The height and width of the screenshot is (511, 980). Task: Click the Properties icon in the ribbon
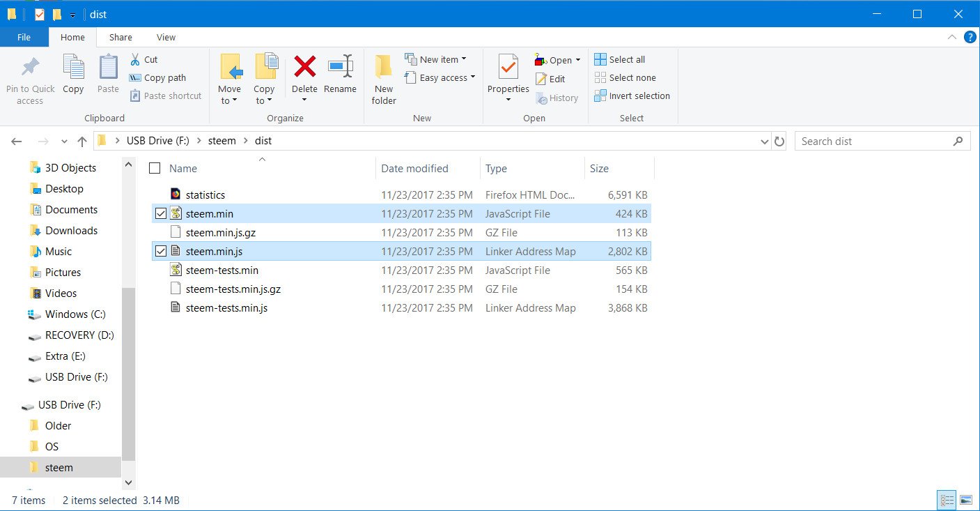[x=508, y=68]
